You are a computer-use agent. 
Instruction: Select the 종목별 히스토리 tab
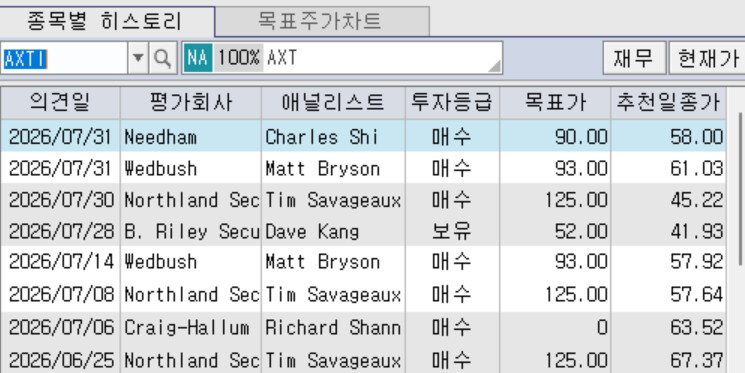[x=105, y=21]
